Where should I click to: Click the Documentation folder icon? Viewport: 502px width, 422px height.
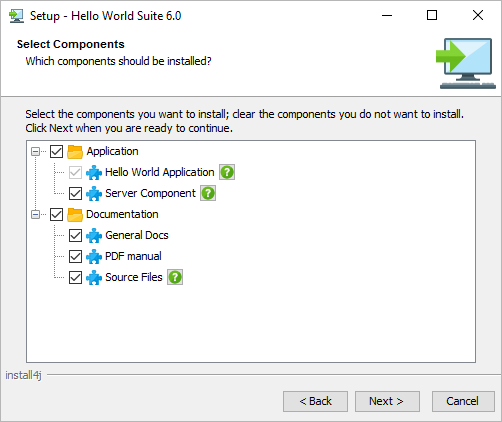pyautogui.click(x=75, y=214)
